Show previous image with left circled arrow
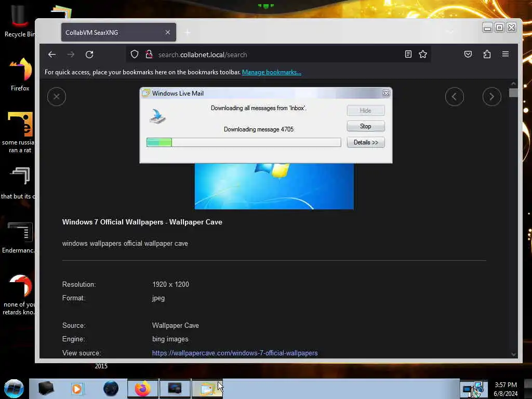 [454, 97]
